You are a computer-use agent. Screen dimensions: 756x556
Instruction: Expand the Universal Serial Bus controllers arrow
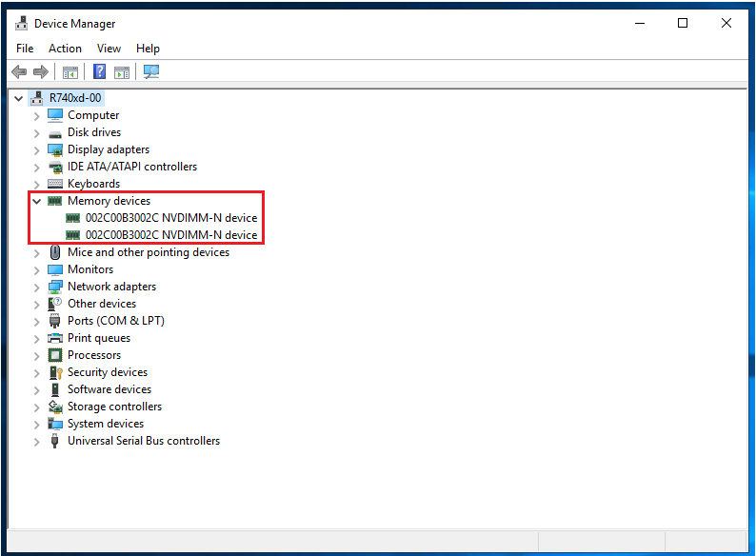pyautogui.click(x=36, y=442)
